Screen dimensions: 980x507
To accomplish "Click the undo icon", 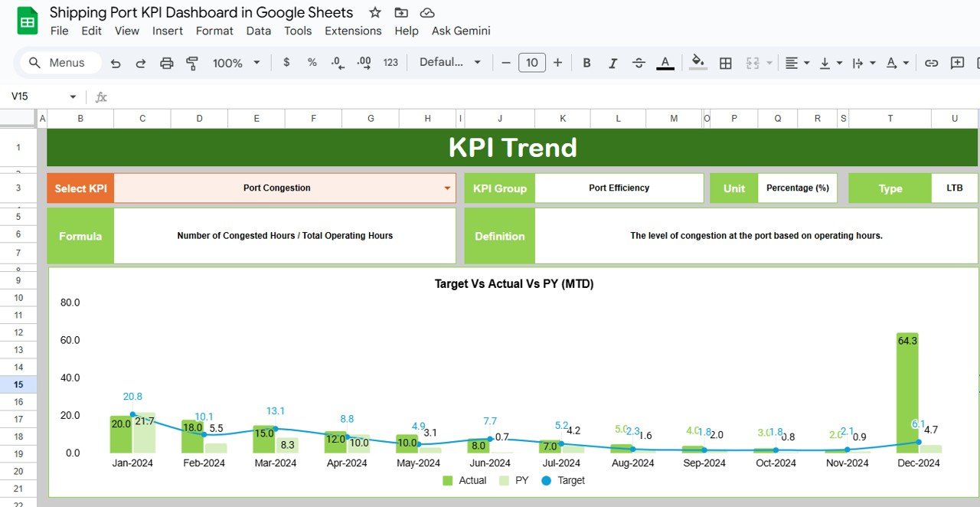I will coord(116,63).
